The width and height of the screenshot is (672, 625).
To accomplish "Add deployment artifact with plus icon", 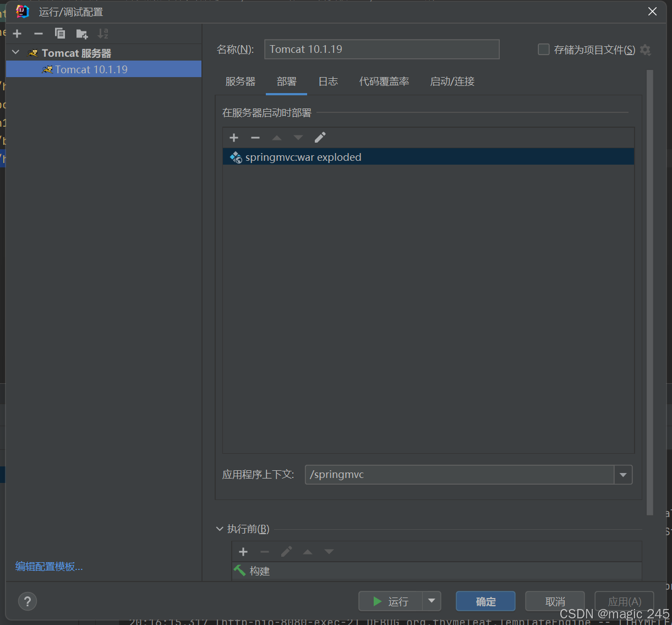I will coord(234,138).
